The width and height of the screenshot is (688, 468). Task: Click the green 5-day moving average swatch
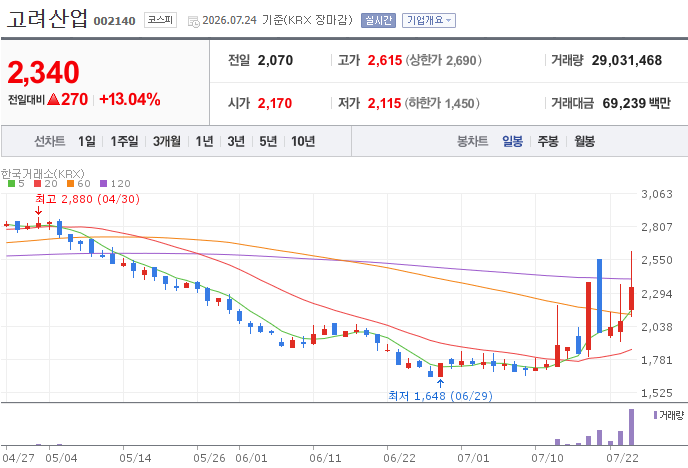tap(11, 183)
